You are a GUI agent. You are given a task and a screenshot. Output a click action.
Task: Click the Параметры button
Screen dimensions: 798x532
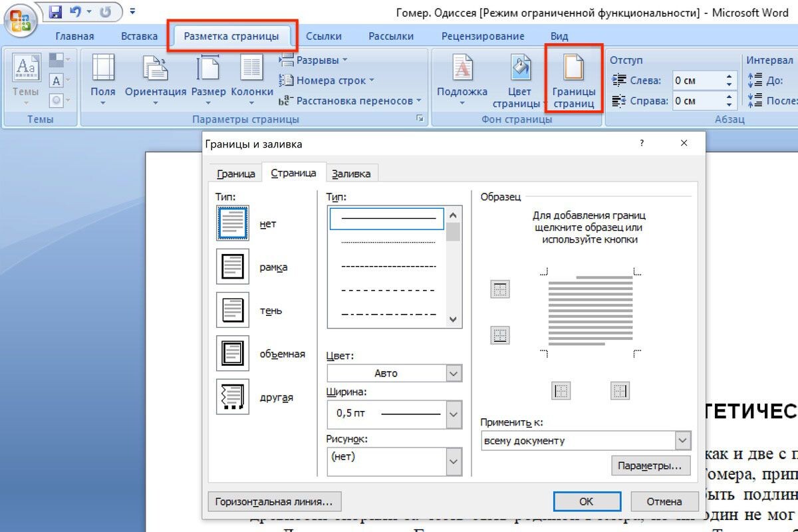pos(650,465)
